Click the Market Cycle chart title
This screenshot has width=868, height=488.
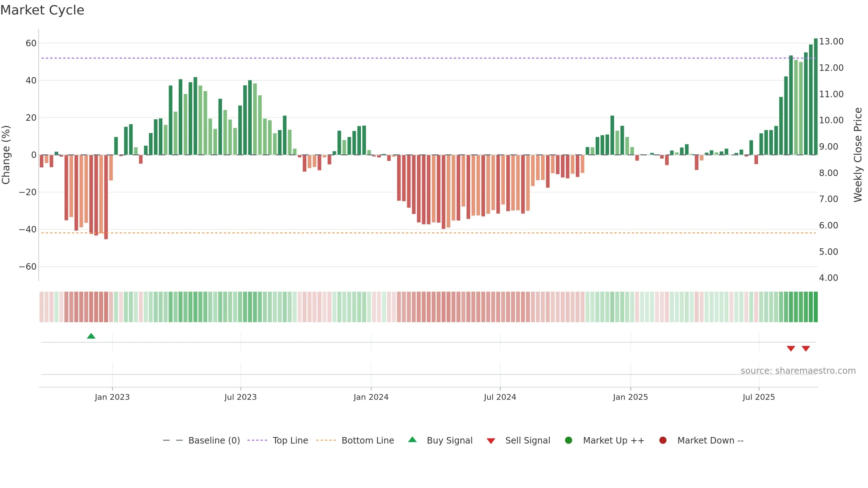[x=42, y=10]
